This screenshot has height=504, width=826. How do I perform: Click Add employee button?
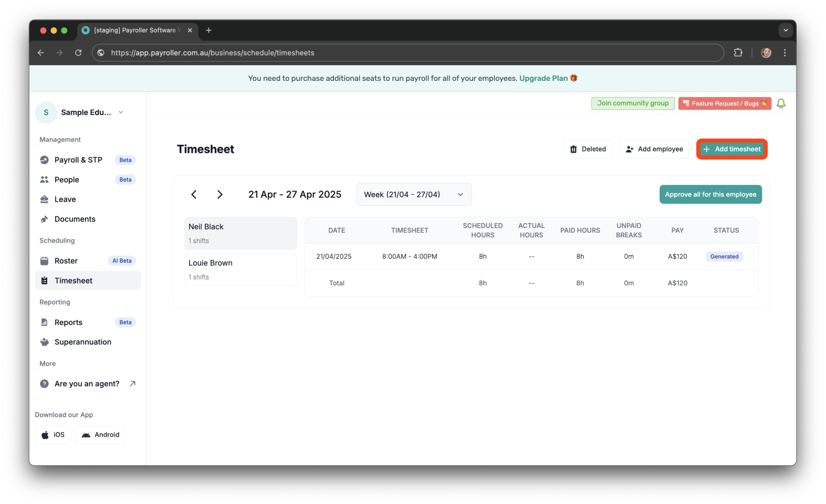pyautogui.click(x=654, y=149)
